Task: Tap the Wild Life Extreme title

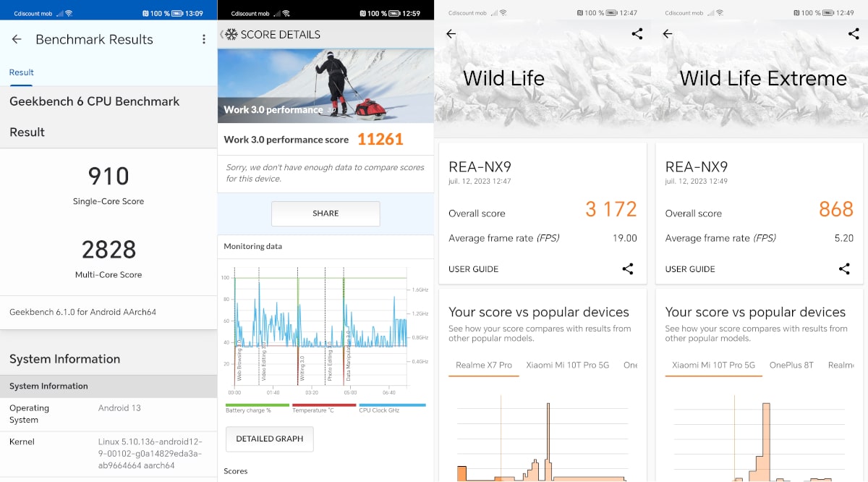Action: point(763,78)
